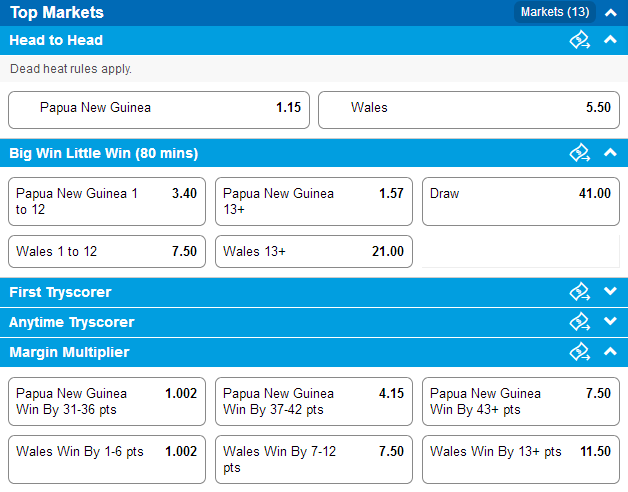
Task: Collapse the Top Markets panel chevron
Action: click(x=610, y=13)
